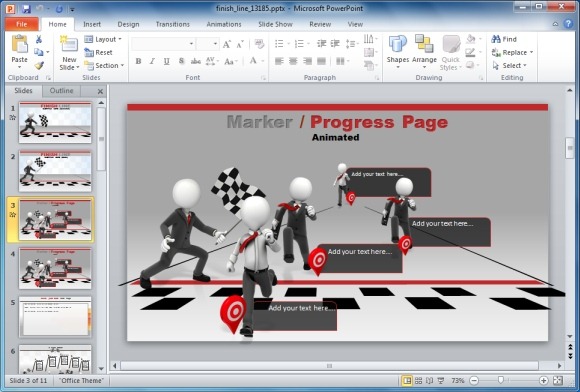Open the Font Color dropdown arrow
This screenshot has height=392, width=580.
point(263,61)
